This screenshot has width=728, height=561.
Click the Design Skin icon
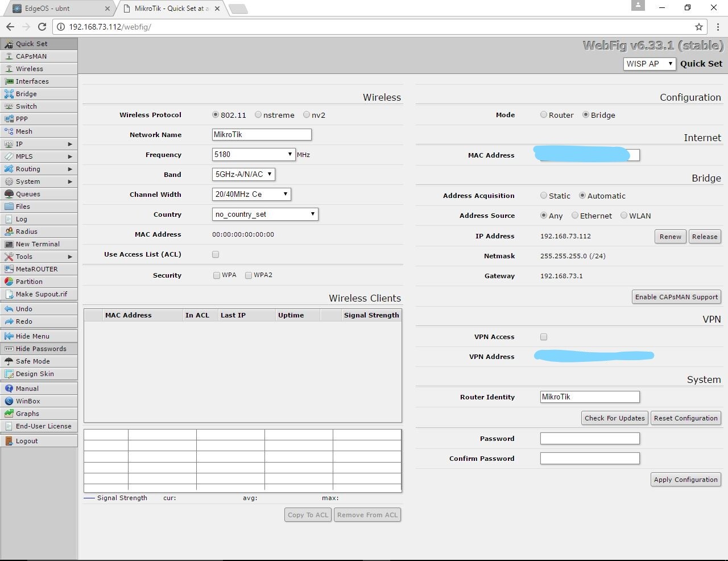tap(9, 374)
